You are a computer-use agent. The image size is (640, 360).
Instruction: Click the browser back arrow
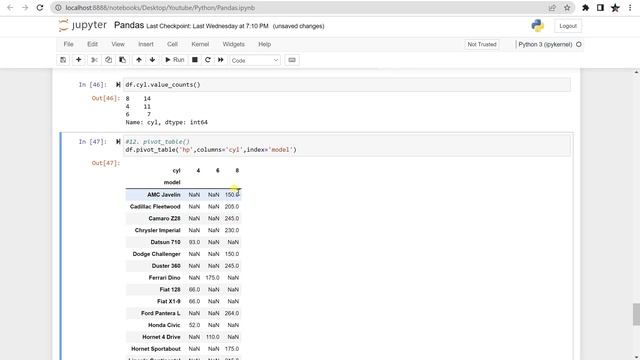coord(10,8)
